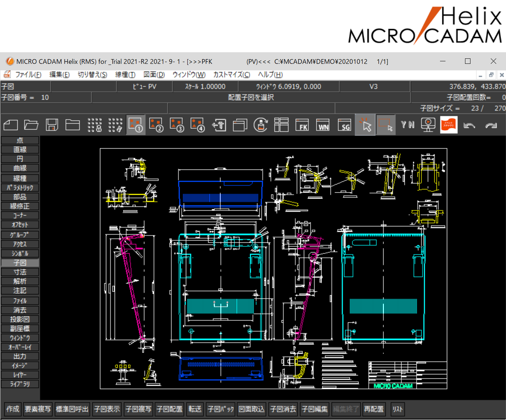Click the 子図配置 button
The height and width of the screenshot is (420, 506).
tap(170, 409)
